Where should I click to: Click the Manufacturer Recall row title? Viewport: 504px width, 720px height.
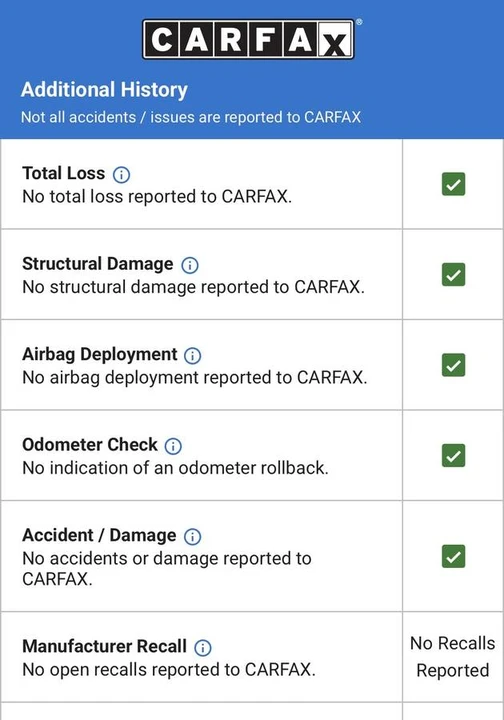[x=104, y=646]
